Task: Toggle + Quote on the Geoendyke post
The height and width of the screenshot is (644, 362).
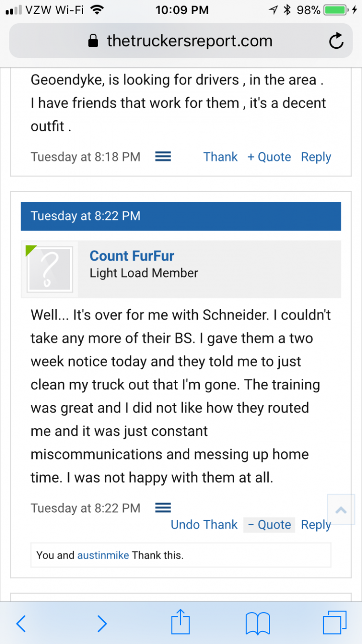Action: coord(269,157)
